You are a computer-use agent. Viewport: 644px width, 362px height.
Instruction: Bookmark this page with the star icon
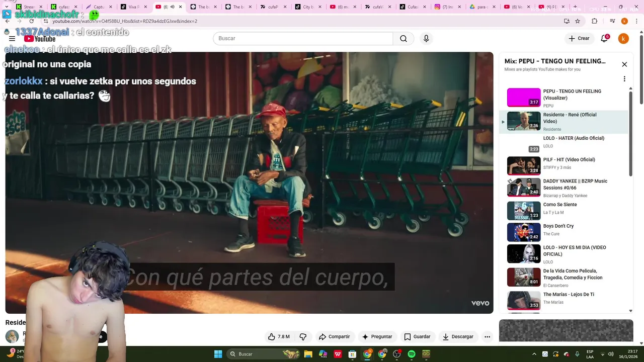[578, 21]
